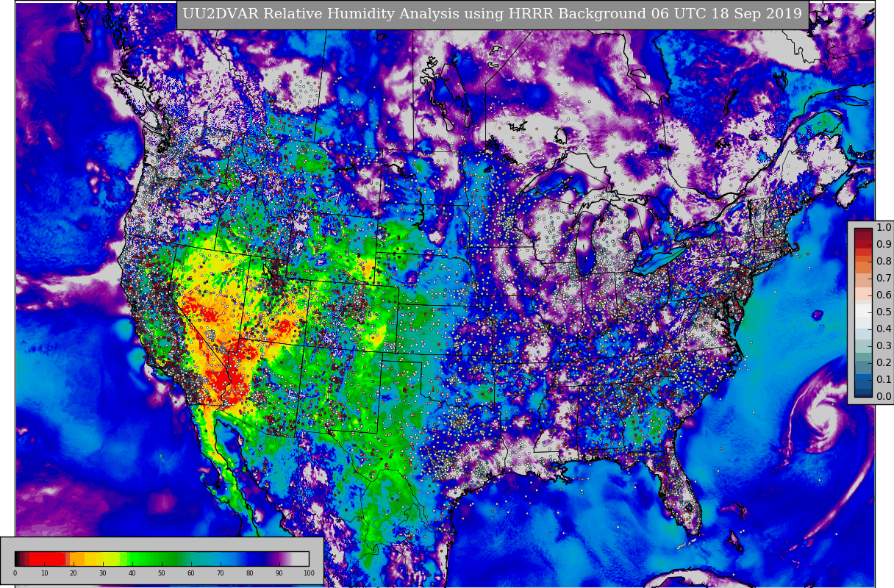
Task: Click the 50 tick label on humidity colorbar
Action: coord(162,573)
